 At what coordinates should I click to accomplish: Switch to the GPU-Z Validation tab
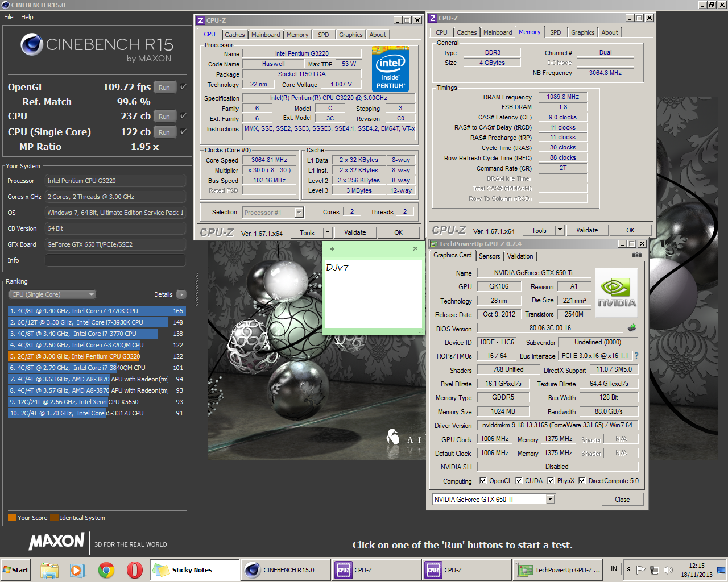coord(520,256)
